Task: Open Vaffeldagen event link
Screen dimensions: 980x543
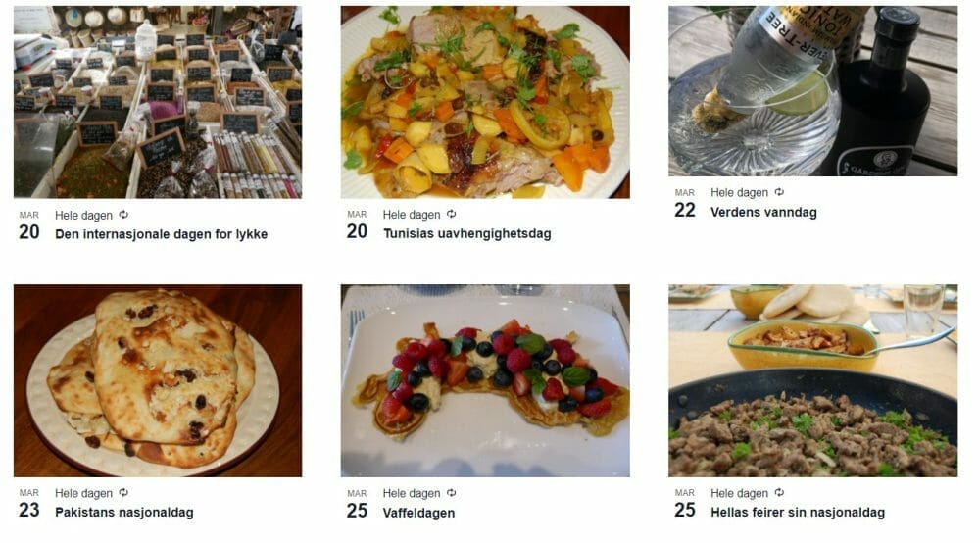Action: pos(418,513)
